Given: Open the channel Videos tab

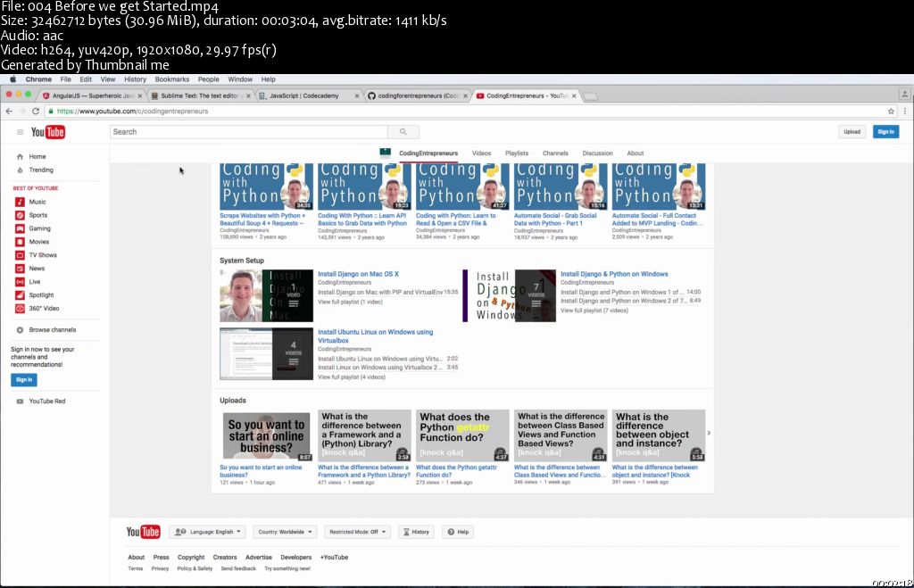Looking at the screenshot, I should pyautogui.click(x=481, y=153).
